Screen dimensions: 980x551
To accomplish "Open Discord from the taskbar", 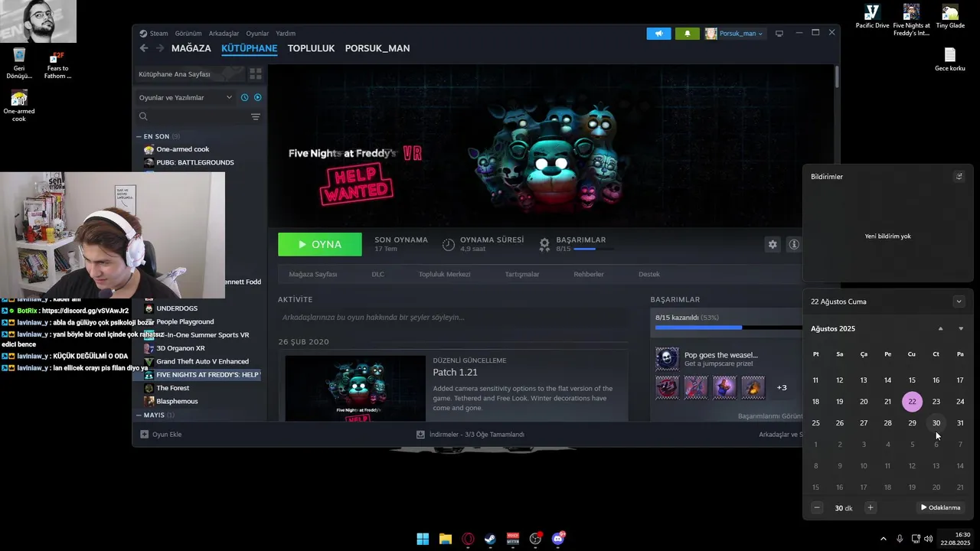I will point(558,539).
